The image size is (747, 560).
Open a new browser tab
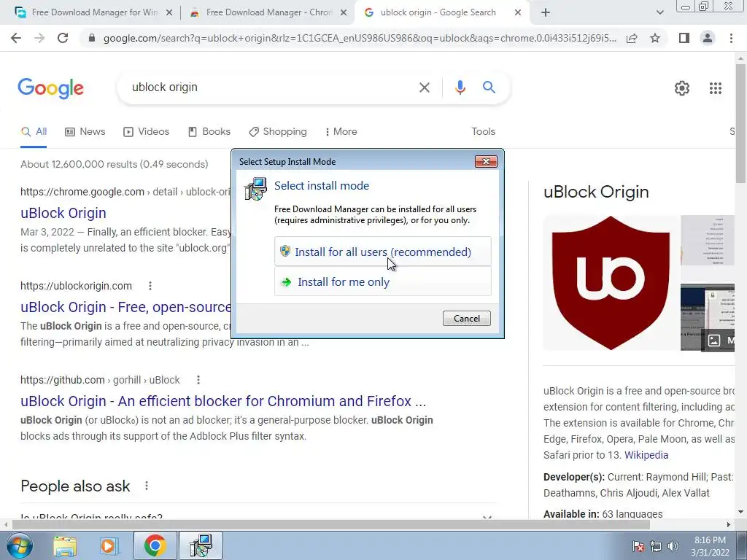click(546, 13)
